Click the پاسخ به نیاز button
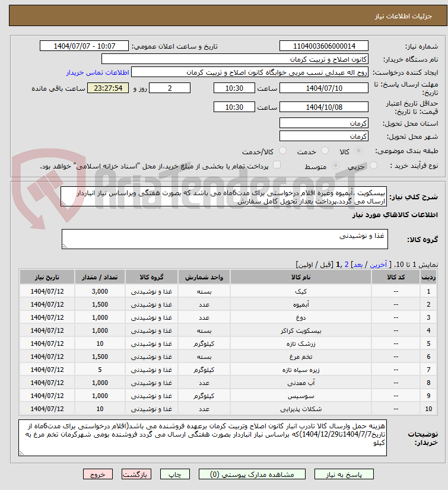The width and height of the screenshot is (448, 490). (x=344, y=475)
